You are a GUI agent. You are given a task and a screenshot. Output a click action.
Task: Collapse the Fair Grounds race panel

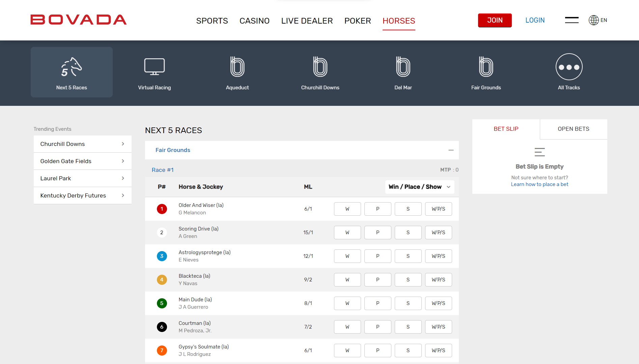tap(451, 150)
